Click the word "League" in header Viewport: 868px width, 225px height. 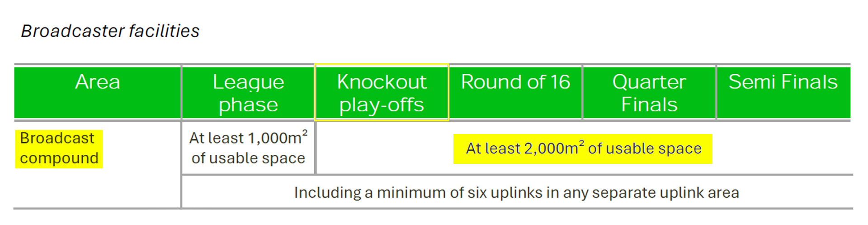248,82
